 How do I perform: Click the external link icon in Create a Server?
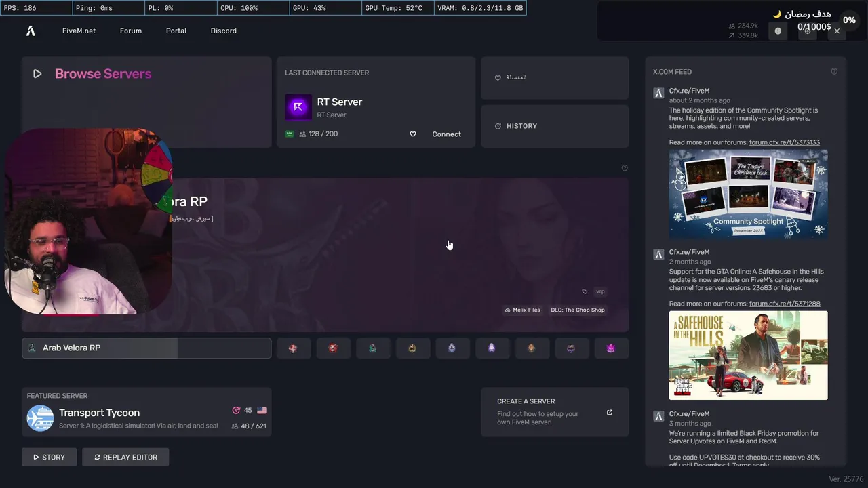[x=609, y=412]
